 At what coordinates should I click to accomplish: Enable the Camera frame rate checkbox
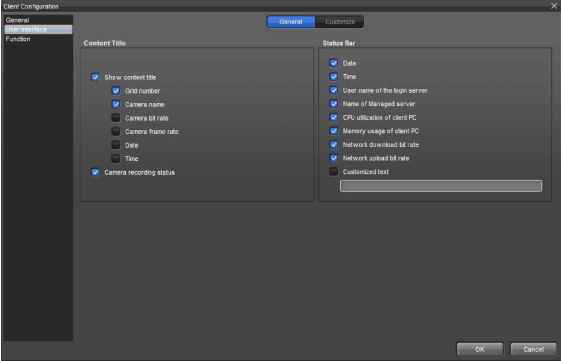click(x=116, y=131)
